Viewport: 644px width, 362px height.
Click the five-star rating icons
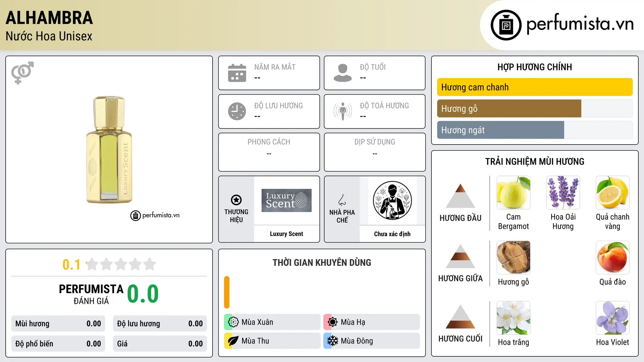121,264
